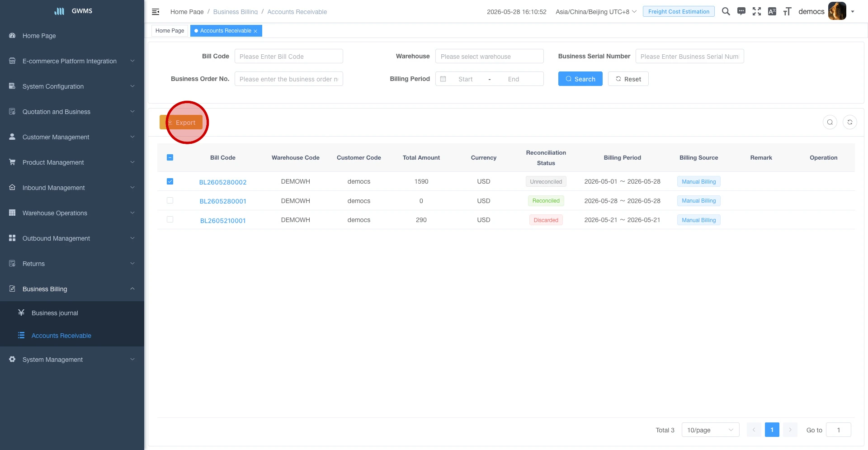Click the Outbound Management grid icon
Image resolution: width=868 pixels, height=450 pixels.
pos(12,238)
